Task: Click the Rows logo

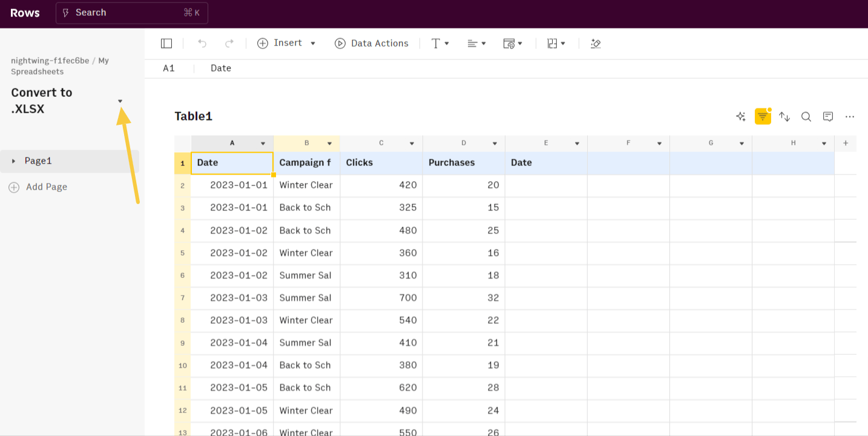Action: click(25, 13)
